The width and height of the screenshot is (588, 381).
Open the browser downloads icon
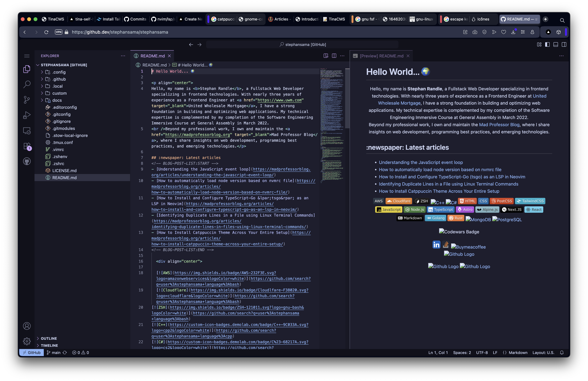coord(513,32)
